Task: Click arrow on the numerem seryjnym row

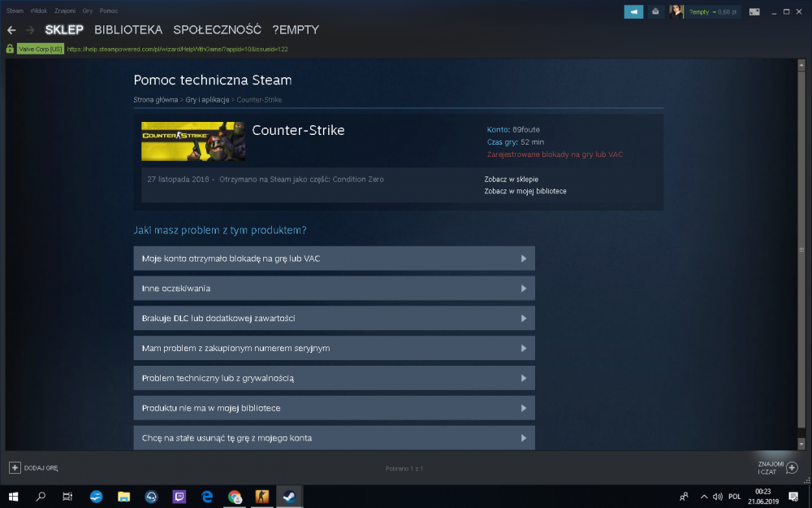Action: point(524,349)
